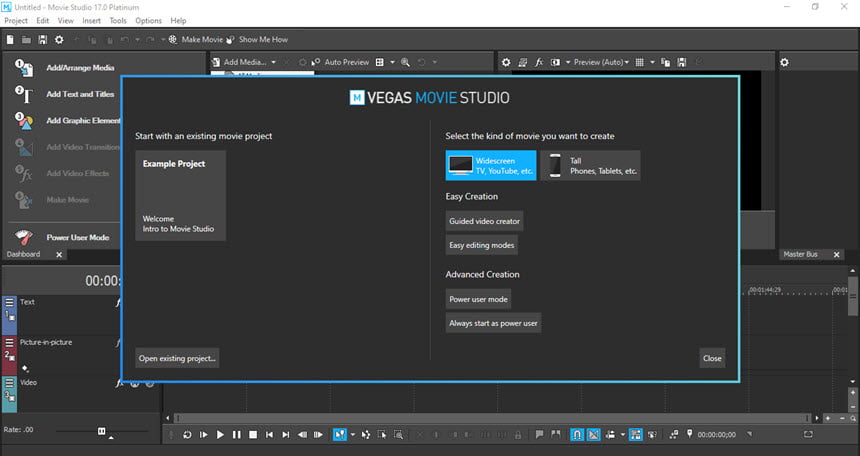Expand the media views dropdown arrow
The width and height of the screenshot is (860, 456).
[392, 62]
